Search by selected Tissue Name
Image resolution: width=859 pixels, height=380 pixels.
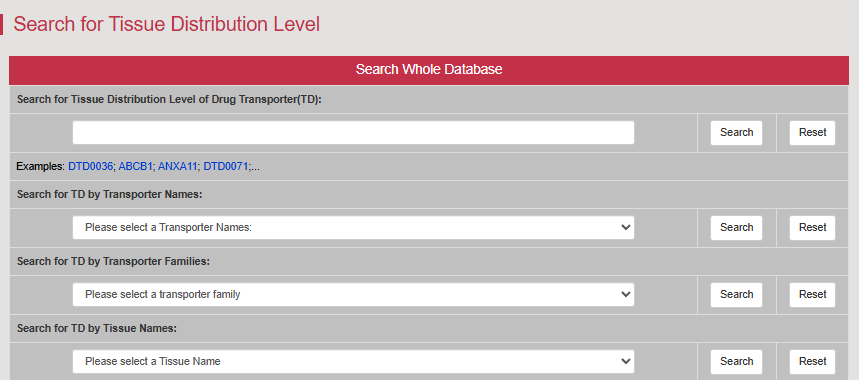[736, 361]
